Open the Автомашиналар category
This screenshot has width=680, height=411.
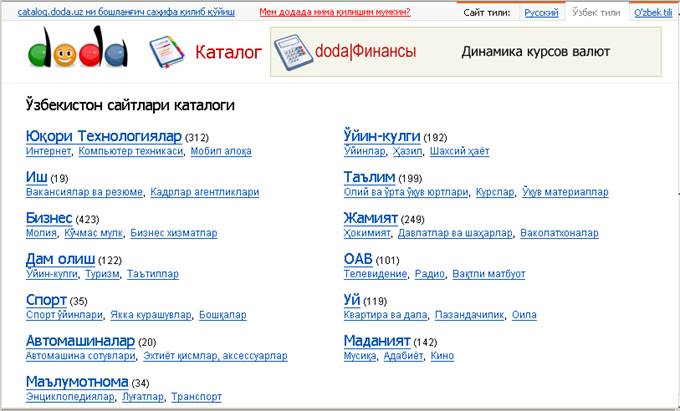(x=80, y=341)
